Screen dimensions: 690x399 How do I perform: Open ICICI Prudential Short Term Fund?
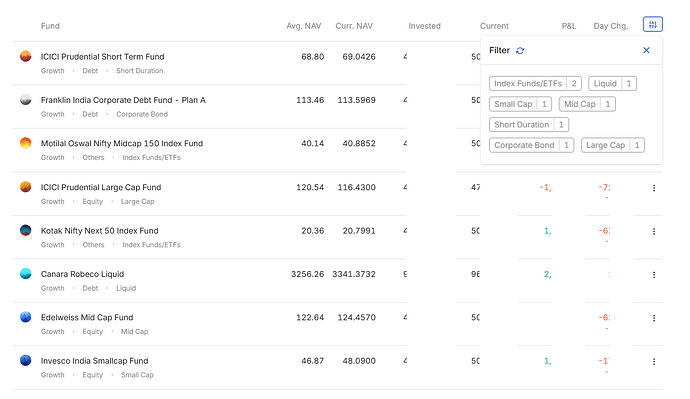point(103,57)
